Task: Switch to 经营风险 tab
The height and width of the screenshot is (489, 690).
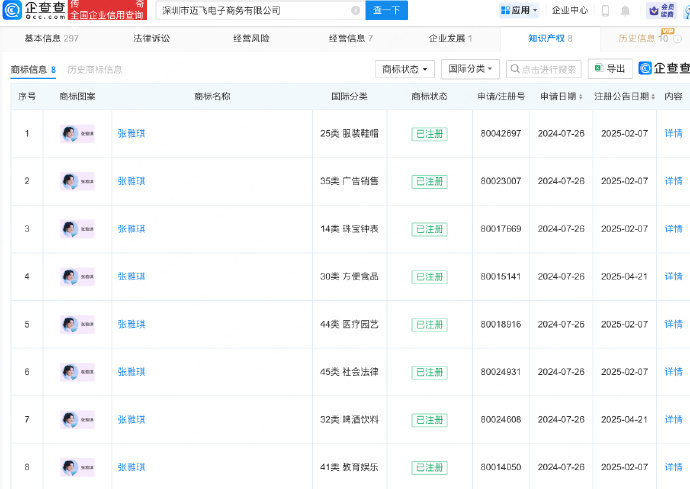Action: (x=251, y=38)
